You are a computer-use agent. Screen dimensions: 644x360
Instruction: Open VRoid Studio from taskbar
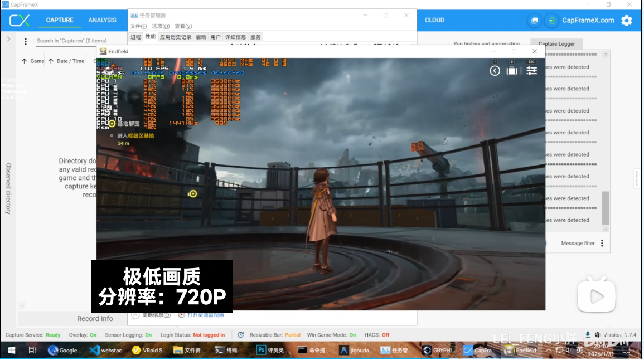pyautogui.click(x=149, y=351)
